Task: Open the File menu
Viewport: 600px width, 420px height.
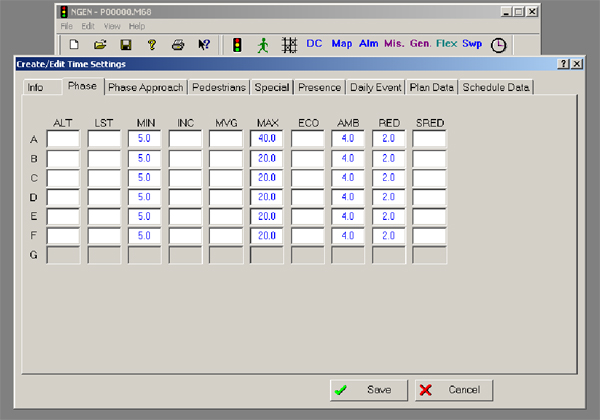Action: (x=66, y=26)
